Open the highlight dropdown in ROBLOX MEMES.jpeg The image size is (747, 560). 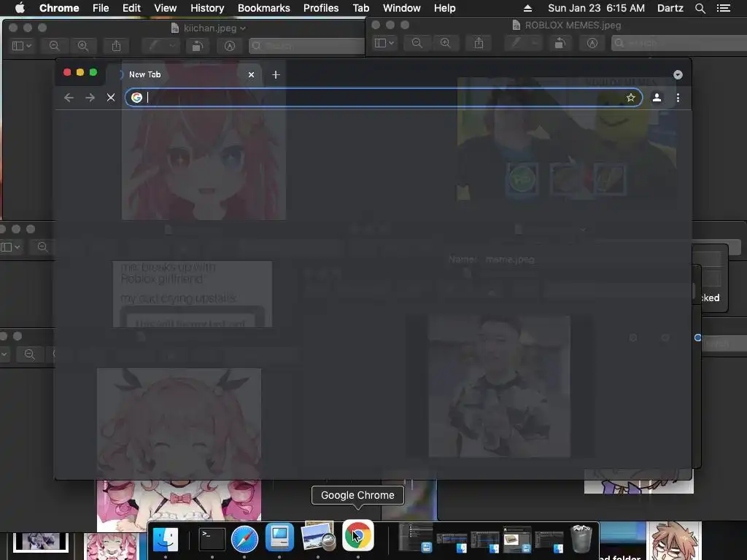coord(535,43)
